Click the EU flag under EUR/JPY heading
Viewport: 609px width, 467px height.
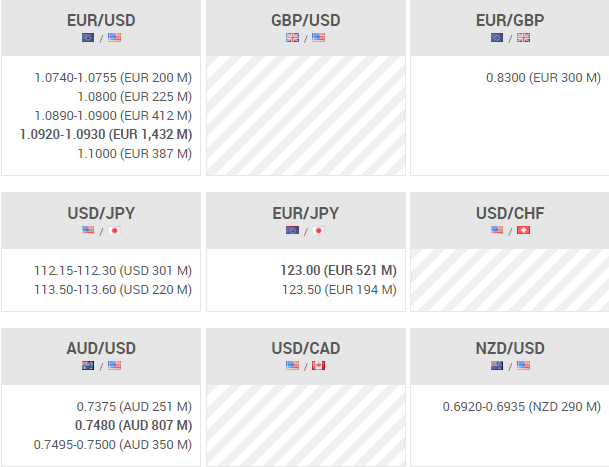pyautogui.click(x=293, y=231)
